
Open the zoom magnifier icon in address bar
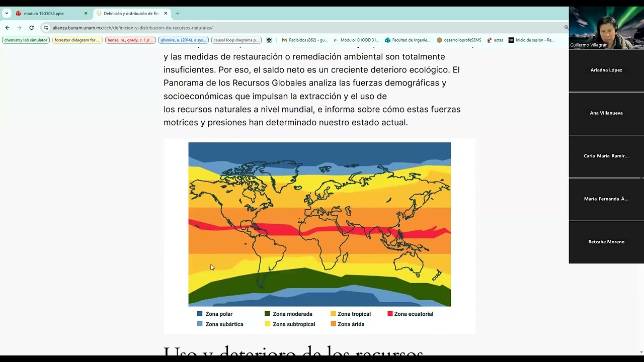tap(566, 28)
